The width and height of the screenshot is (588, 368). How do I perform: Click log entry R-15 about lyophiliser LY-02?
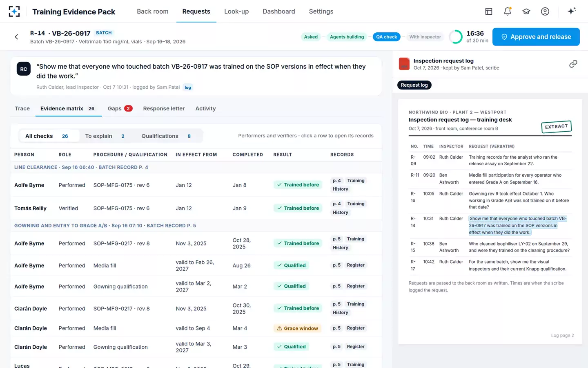tap(490, 247)
